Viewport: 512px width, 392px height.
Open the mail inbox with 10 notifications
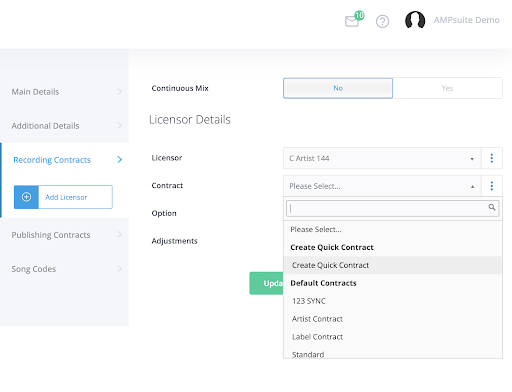tap(353, 21)
